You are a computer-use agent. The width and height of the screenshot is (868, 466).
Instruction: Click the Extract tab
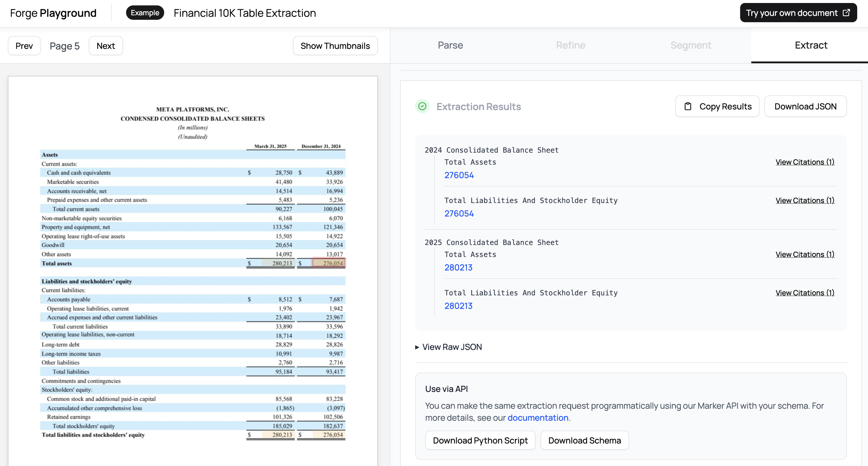pos(811,45)
